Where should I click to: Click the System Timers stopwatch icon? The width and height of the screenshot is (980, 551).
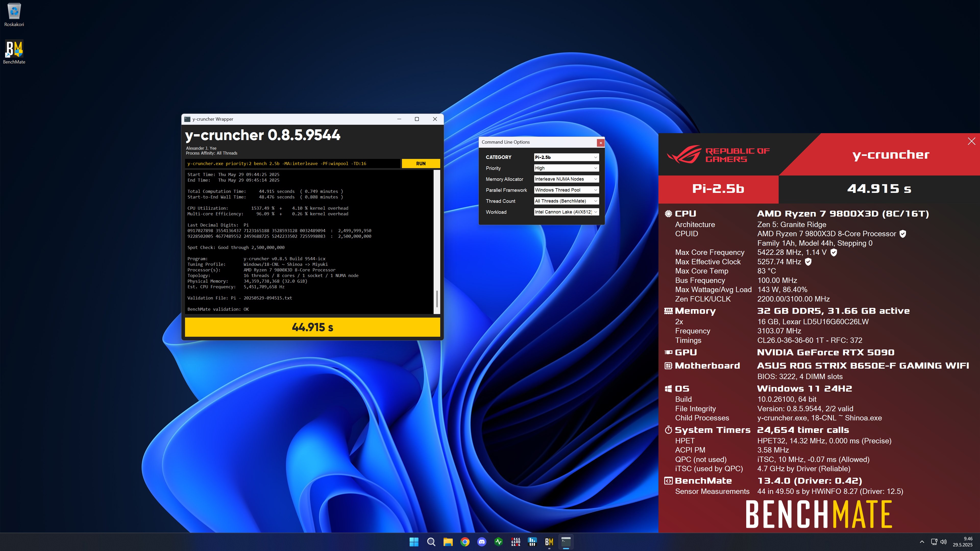[x=668, y=430]
